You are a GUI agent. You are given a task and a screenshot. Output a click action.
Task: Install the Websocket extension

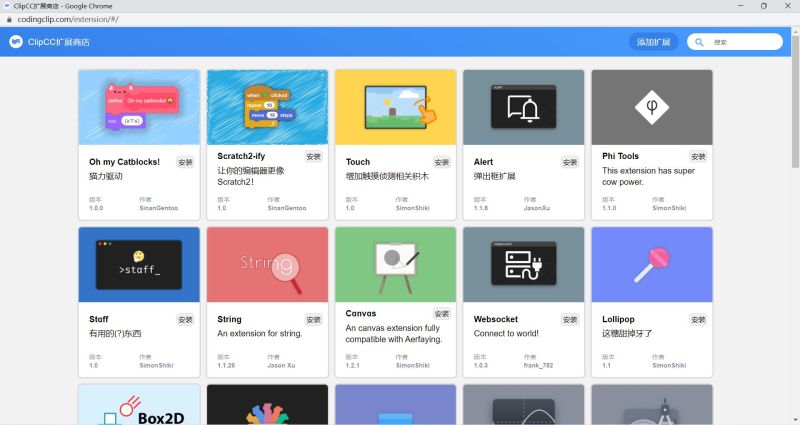570,319
